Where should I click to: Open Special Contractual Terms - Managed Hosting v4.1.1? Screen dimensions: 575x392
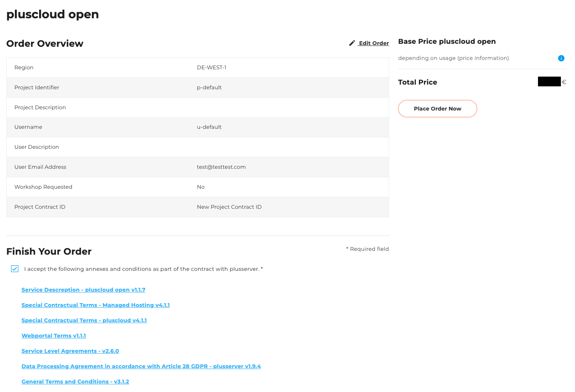point(95,305)
